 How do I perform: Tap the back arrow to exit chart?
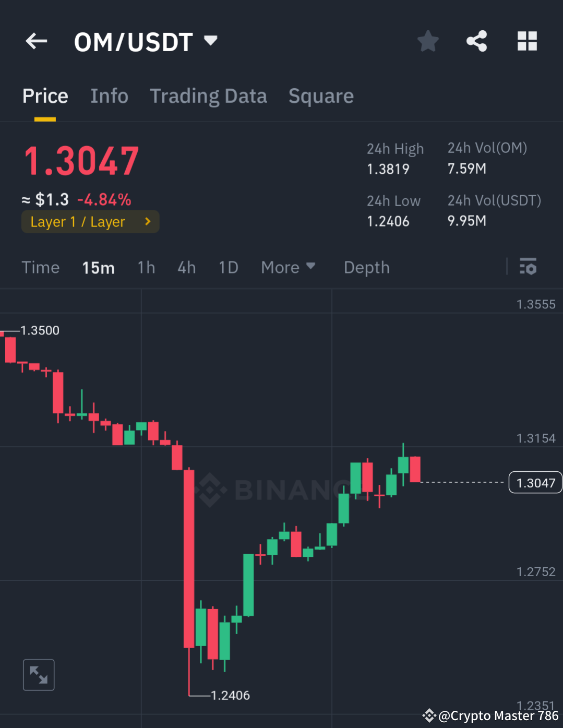click(x=35, y=41)
